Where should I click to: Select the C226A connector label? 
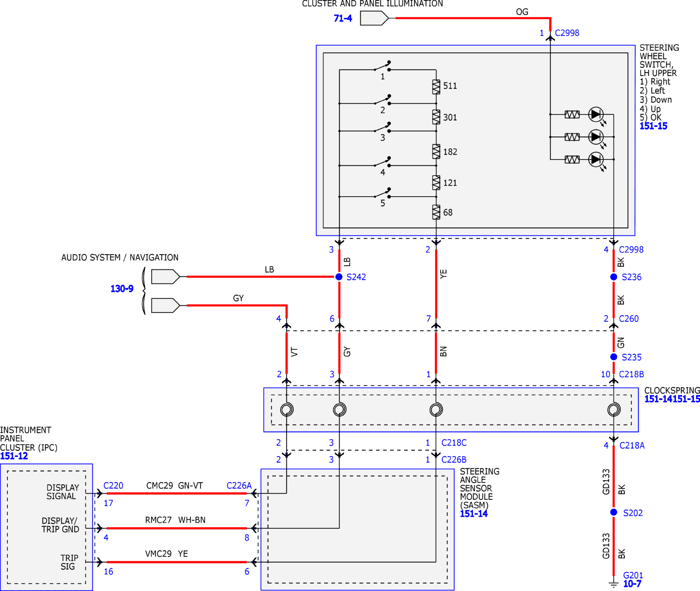[239, 486]
